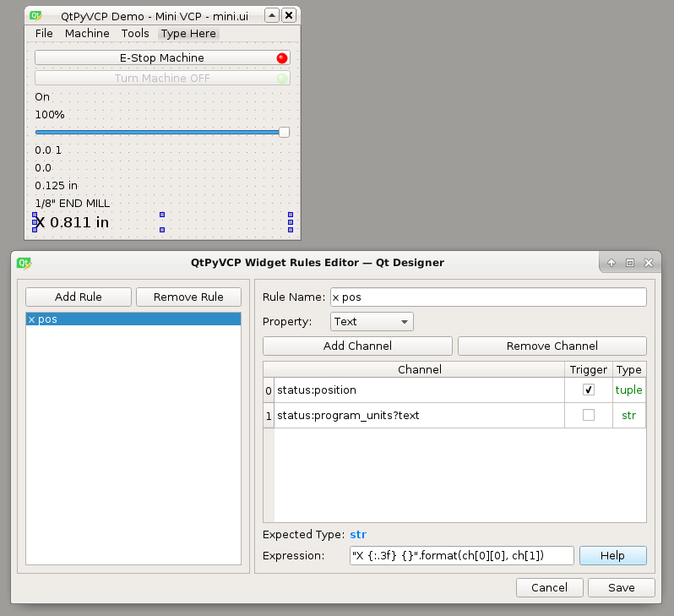
Task: Click the Expression input field
Action: pos(462,555)
